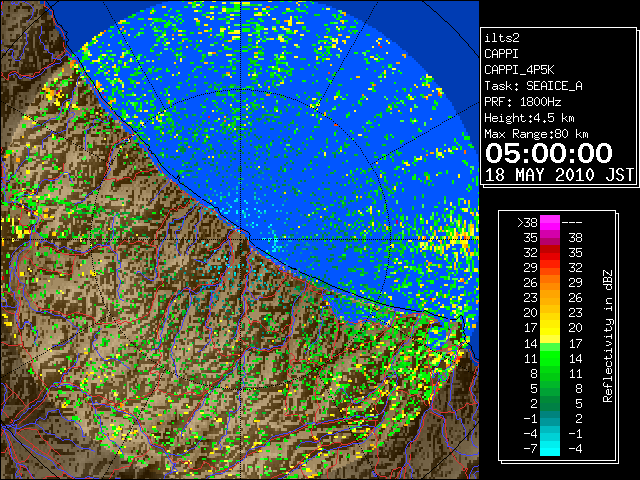
Task: Click the orange 26 dBZ legend color band
Action: click(x=550, y=282)
